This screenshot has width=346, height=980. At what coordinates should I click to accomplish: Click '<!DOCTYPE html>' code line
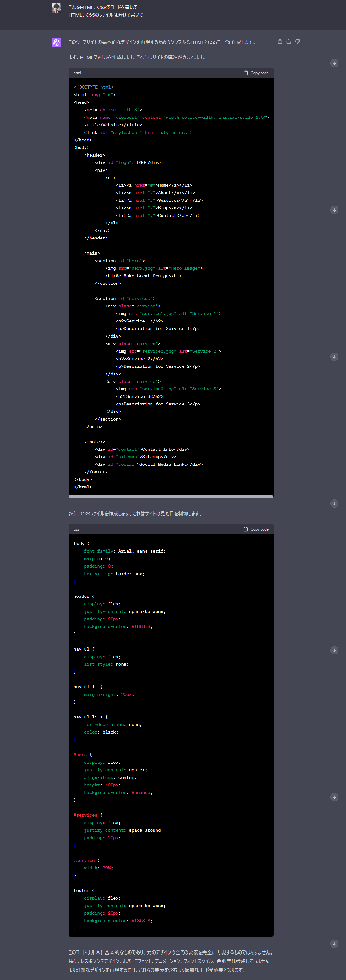pyautogui.click(x=94, y=87)
